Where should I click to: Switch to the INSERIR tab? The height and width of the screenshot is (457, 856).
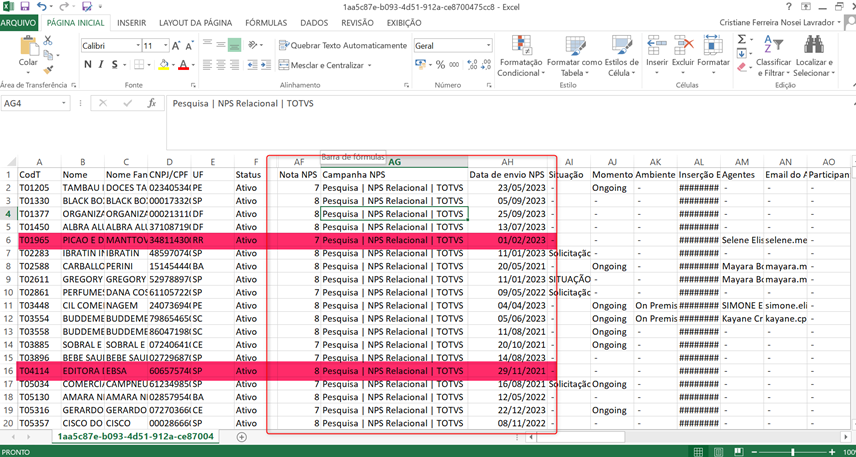pos(132,23)
